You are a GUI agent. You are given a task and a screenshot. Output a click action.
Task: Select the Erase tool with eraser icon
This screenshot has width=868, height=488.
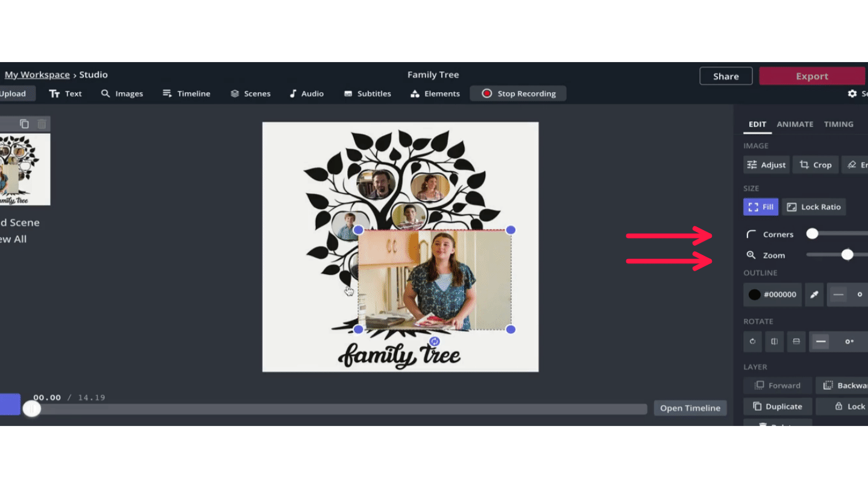coord(855,164)
